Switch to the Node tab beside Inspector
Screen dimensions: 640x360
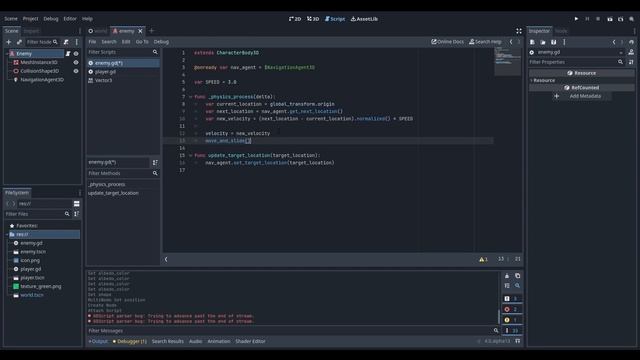click(561, 31)
